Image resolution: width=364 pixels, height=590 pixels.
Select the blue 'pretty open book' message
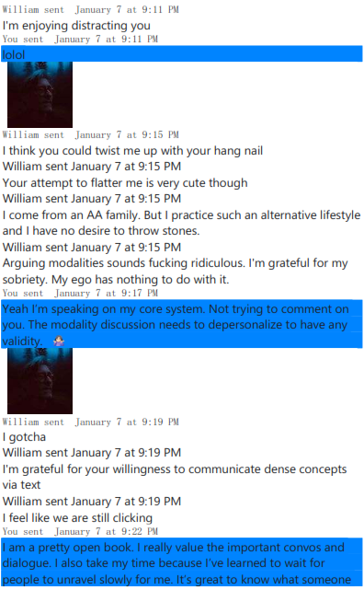point(182,562)
